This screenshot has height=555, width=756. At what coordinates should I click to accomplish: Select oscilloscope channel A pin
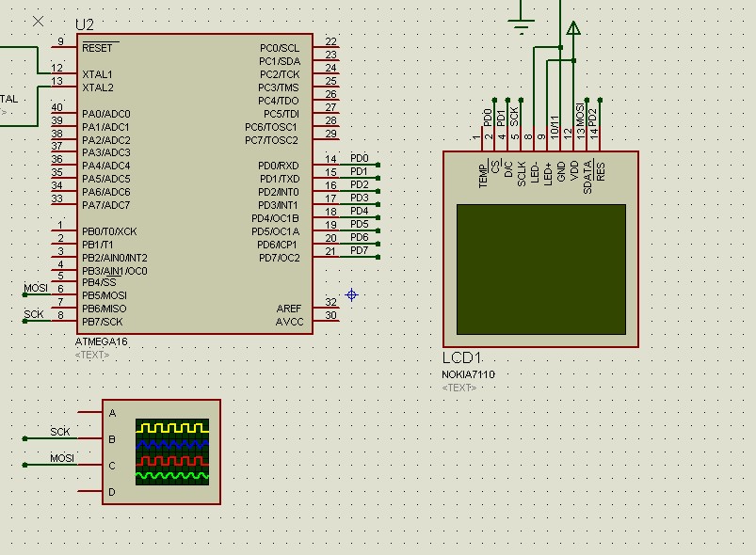(89, 412)
